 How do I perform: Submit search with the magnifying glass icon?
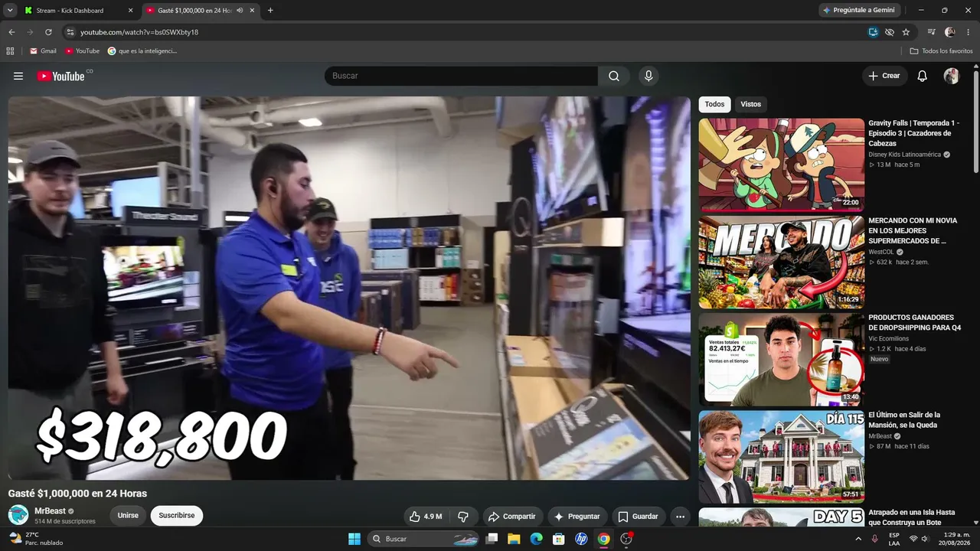pyautogui.click(x=614, y=76)
